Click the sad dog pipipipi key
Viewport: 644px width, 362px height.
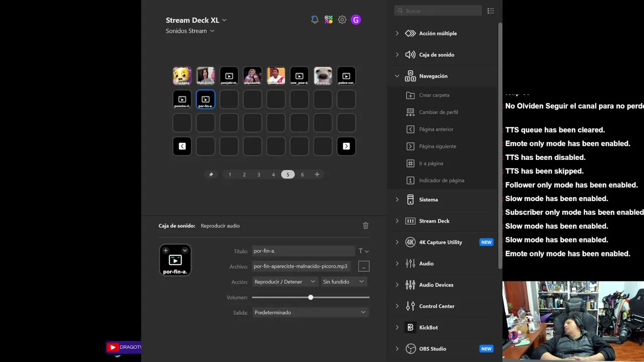(323, 76)
